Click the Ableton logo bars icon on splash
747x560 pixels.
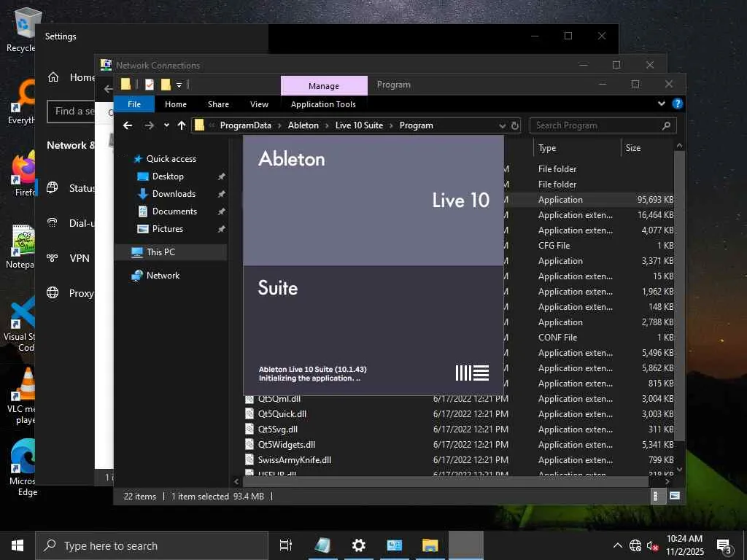pos(472,373)
